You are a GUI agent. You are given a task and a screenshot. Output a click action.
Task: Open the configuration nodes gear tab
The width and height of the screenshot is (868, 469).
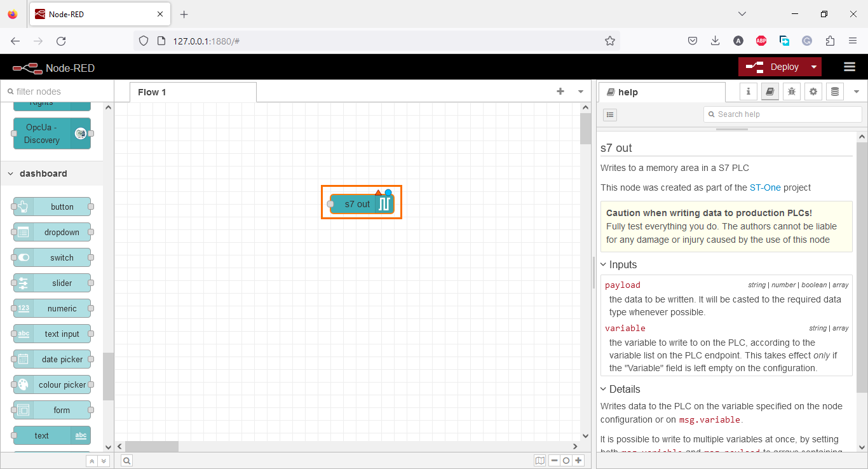[813, 92]
